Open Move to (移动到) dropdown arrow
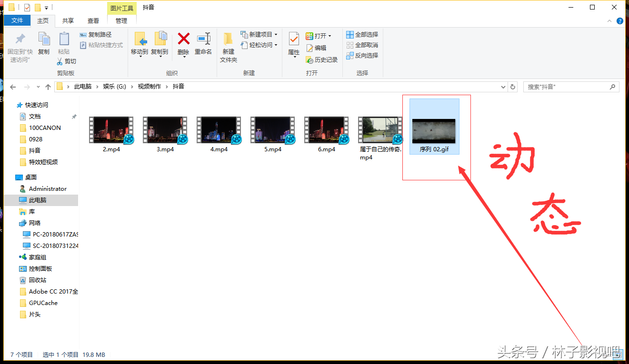 140,57
